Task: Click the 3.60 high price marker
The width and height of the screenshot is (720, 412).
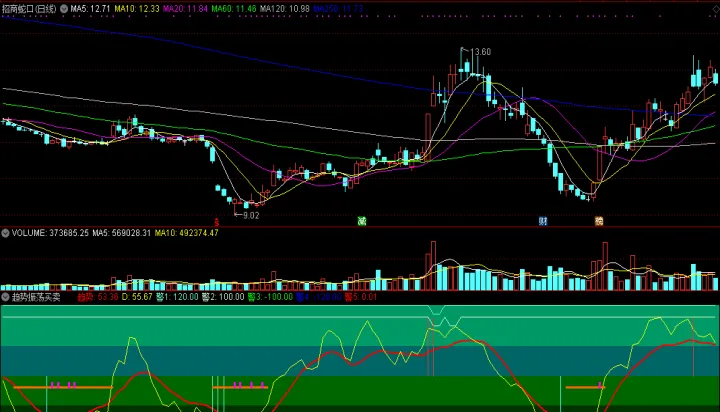Action: pos(481,52)
